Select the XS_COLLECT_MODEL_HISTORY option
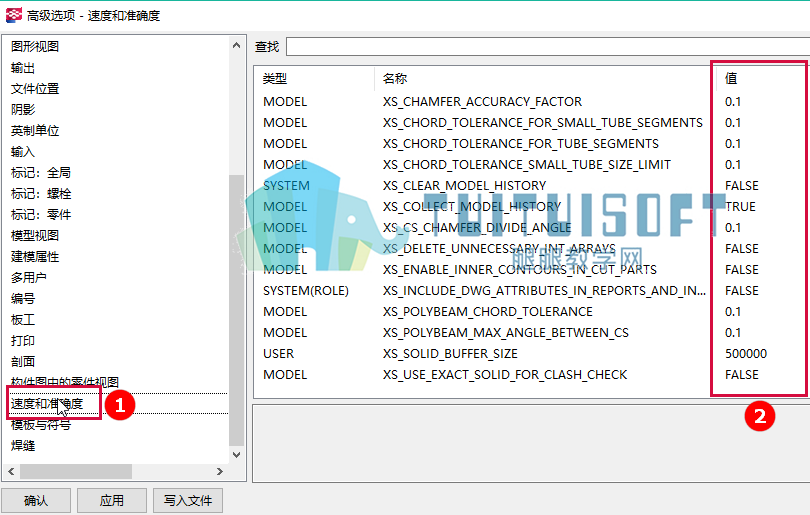Screen dimensions: 810x515 [472, 207]
